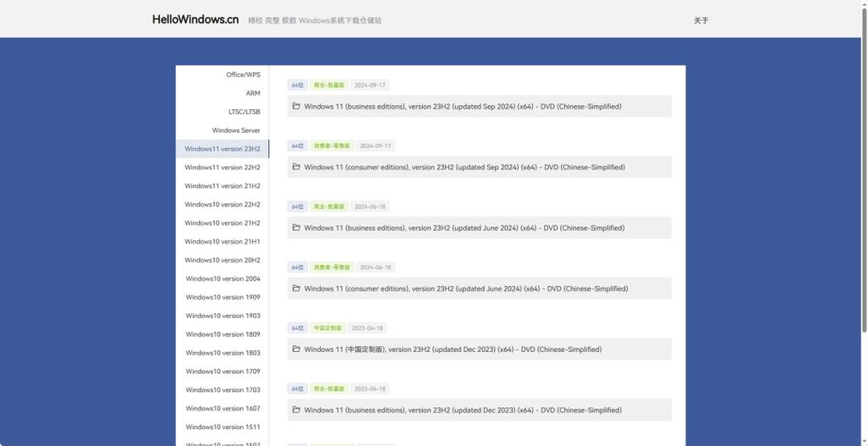Select Windows10 version 1909

pyautogui.click(x=222, y=298)
